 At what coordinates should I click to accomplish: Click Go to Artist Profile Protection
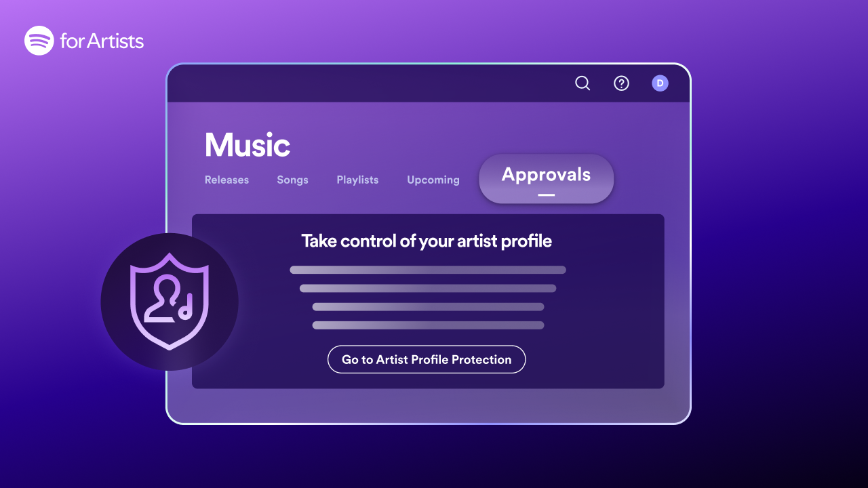427,359
